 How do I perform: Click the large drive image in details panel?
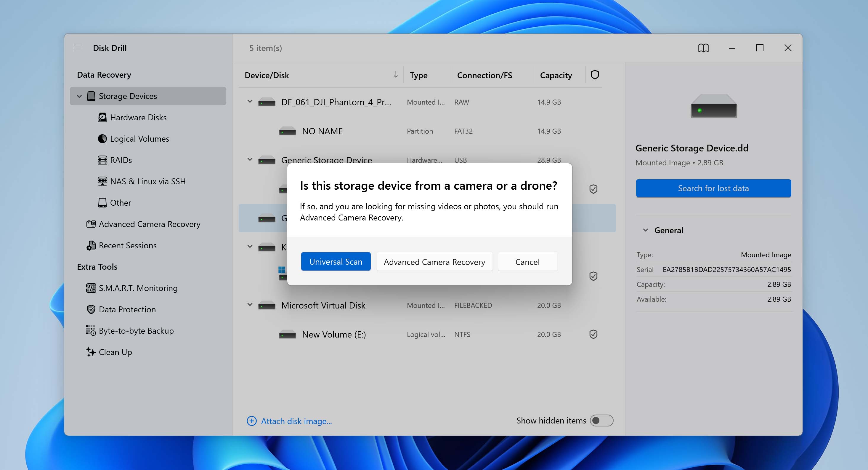714,106
